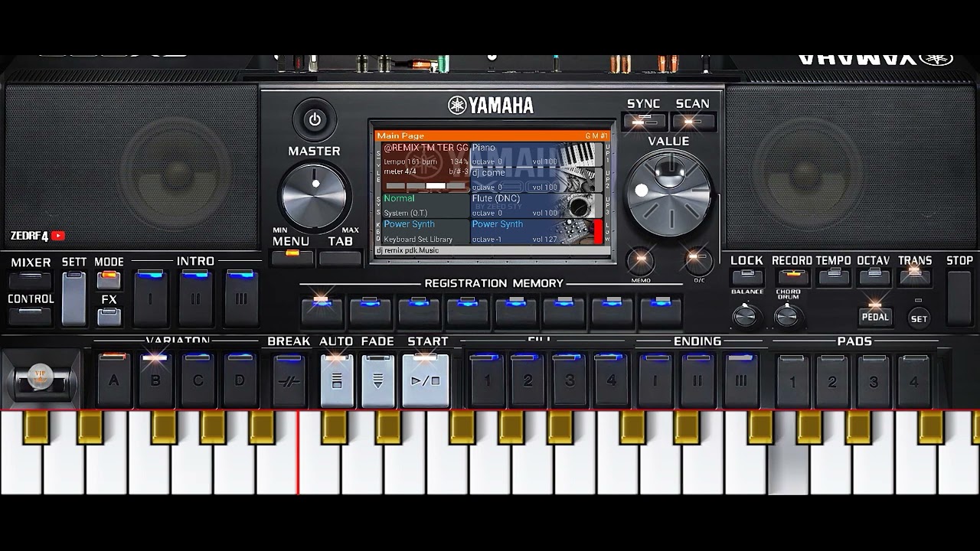Select ENDING II button

[x=697, y=380]
